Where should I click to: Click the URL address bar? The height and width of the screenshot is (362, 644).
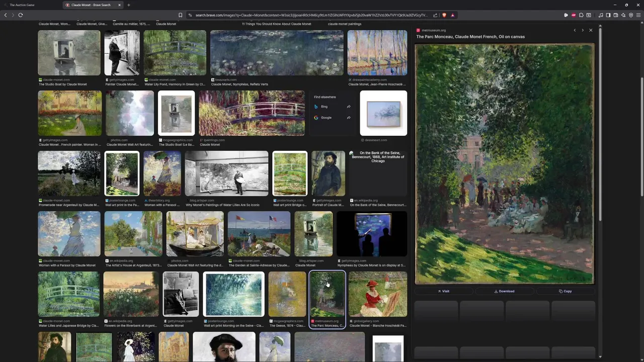click(311, 15)
